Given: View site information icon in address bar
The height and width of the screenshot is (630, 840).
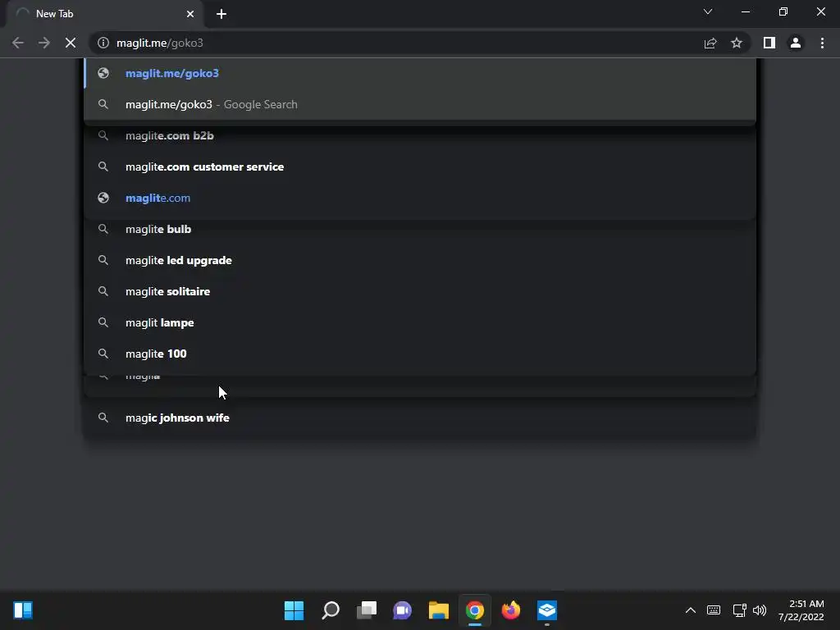Looking at the screenshot, I should coord(103,43).
